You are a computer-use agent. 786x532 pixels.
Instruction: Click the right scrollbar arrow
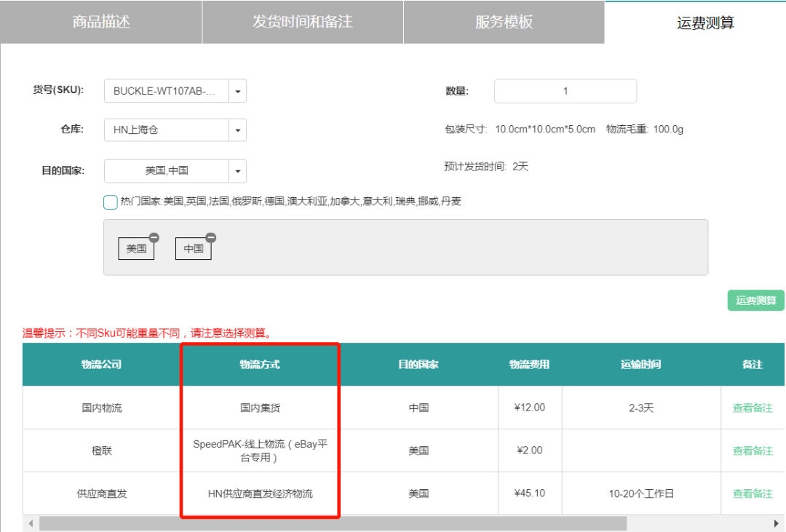(777, 523)
